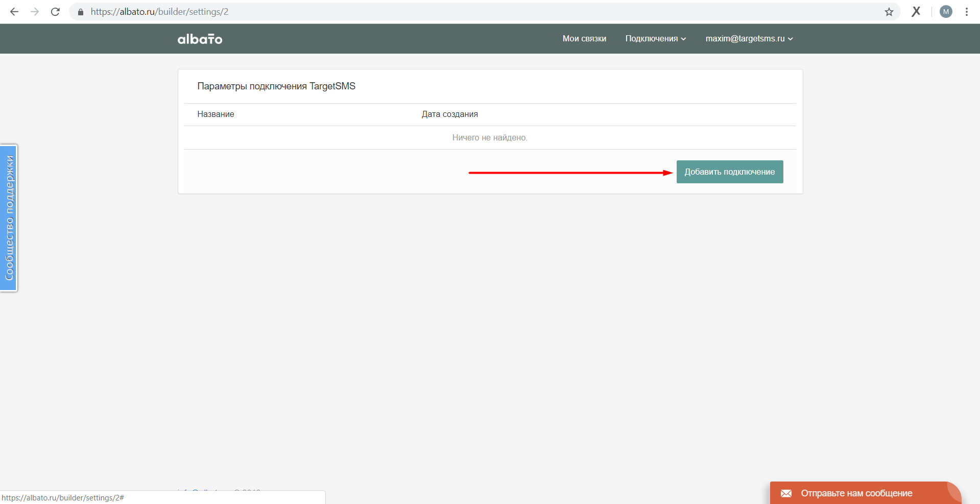The image size is (980, 504).
Task: Click the Ничего не найдено text
Action: click(x=490, y=138)
